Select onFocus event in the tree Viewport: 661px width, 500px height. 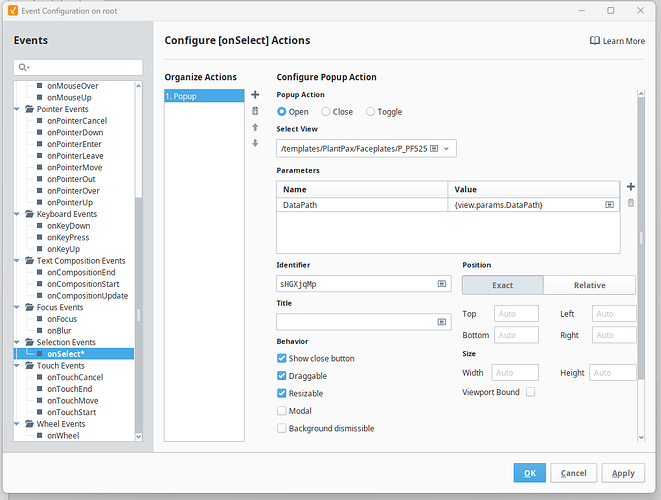tap(61, 319)
